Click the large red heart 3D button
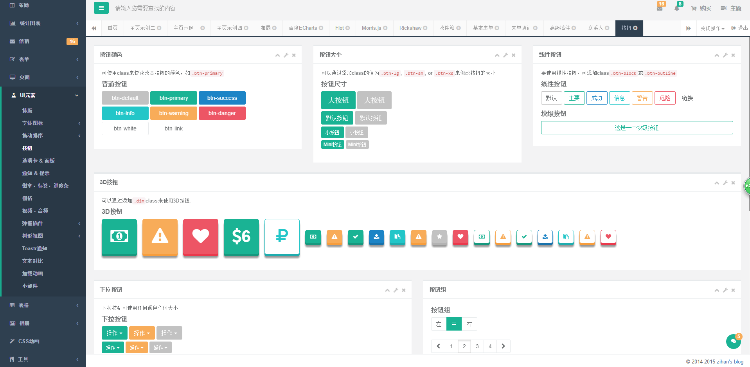This screenshot has height=367, width=750. (x=200, y=237)
